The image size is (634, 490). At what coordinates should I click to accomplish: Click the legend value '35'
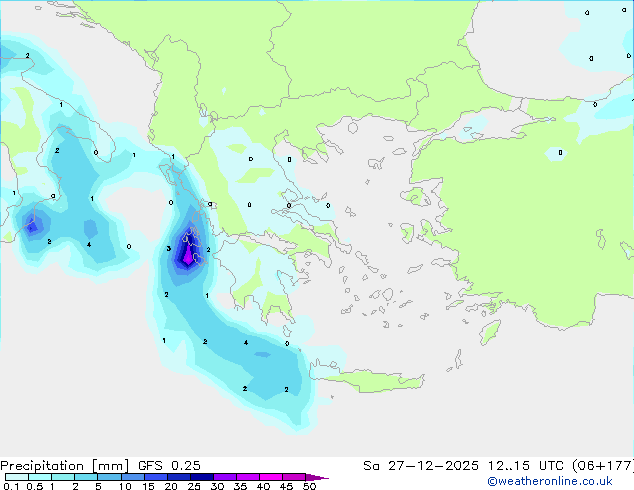[x=240, y=486]
